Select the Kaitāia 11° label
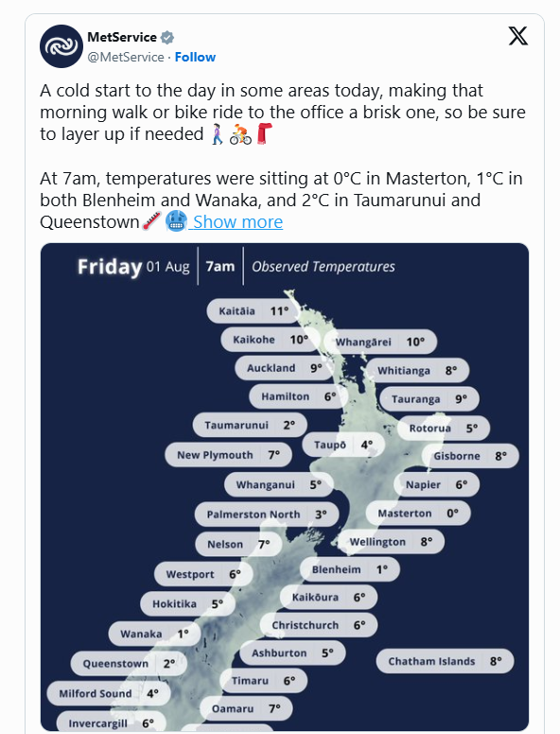This screenshot has width=560, height=734. coord(254,311)
